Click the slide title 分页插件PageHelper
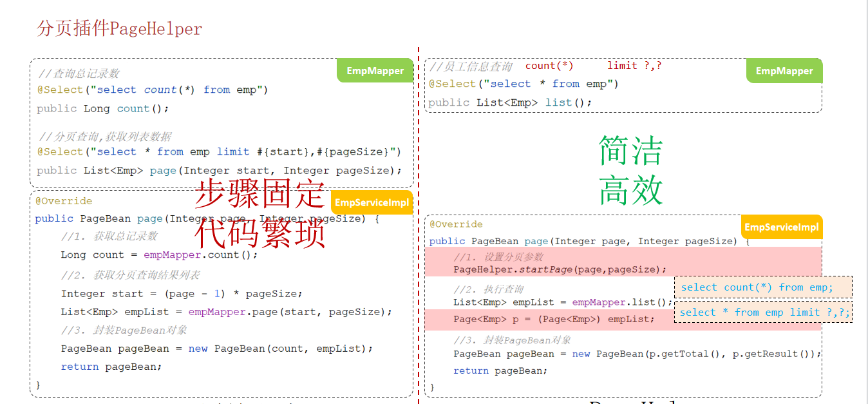This screenshot has width=868, height=404. pos(120,29)
